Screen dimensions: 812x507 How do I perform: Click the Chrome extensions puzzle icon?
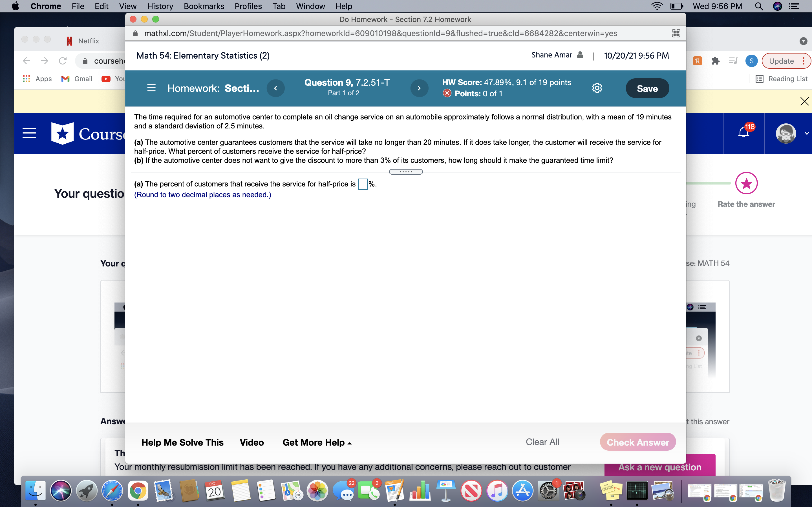click(x=716, y=61)
